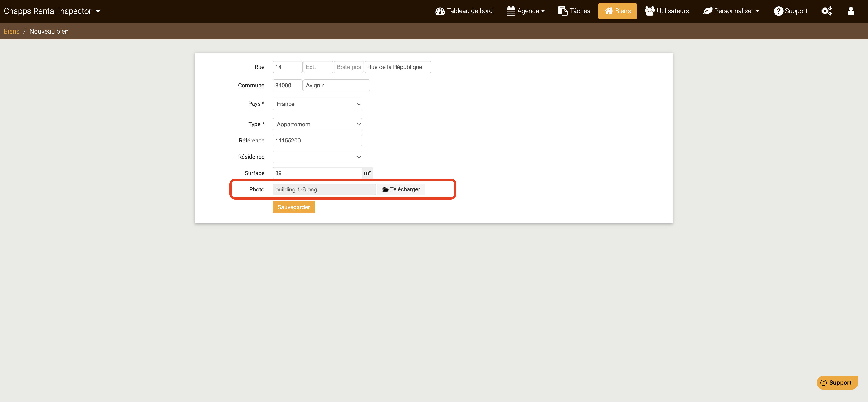Click the Rue label
Screen dimensions: 868x402
pyautogui.click(x=259, y=67)
